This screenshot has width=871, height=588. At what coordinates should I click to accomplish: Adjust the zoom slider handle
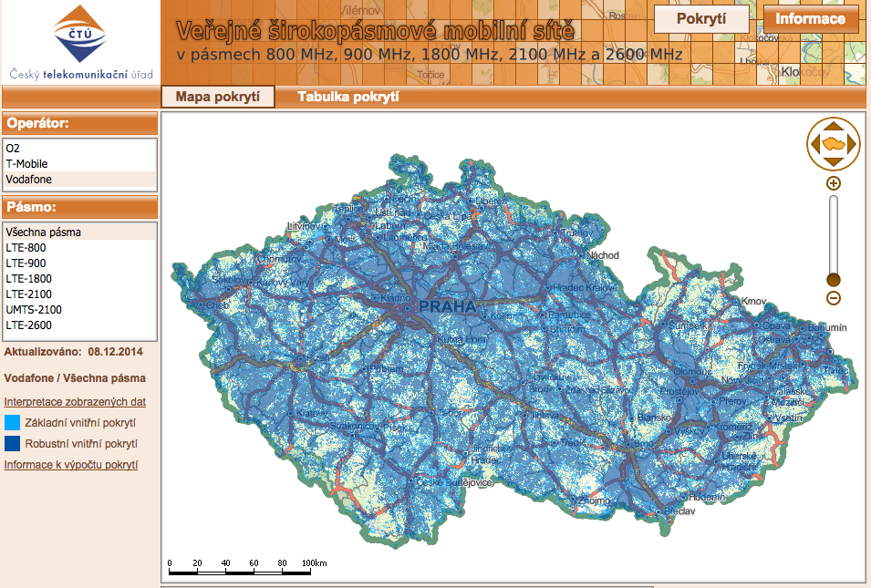(x=834, y=279)
